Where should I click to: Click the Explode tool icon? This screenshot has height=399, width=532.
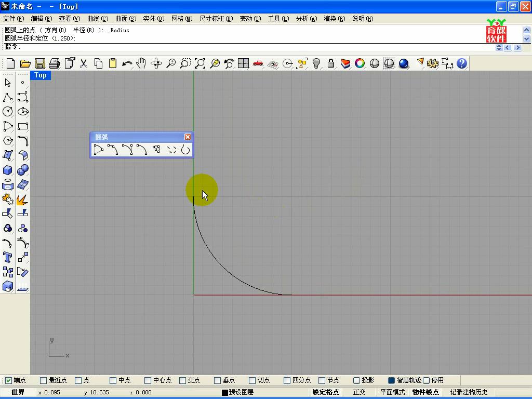point(23,199)
